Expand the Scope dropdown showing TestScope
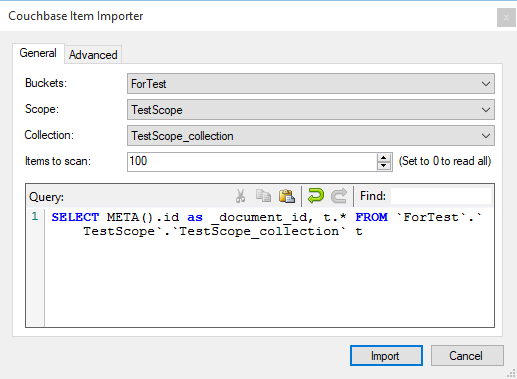Image resolution: width=517 pixels, height=379 pixels. (311, 110)
